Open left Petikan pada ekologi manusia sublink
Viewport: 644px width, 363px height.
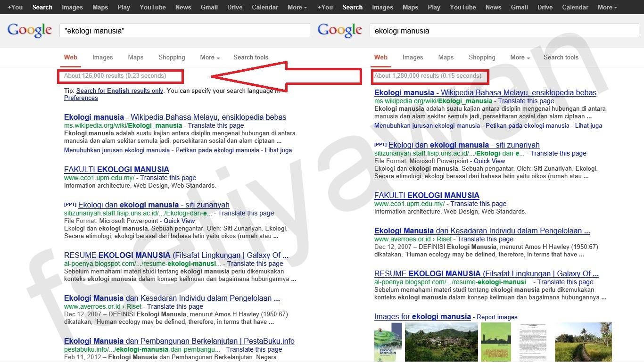point(217,150)
